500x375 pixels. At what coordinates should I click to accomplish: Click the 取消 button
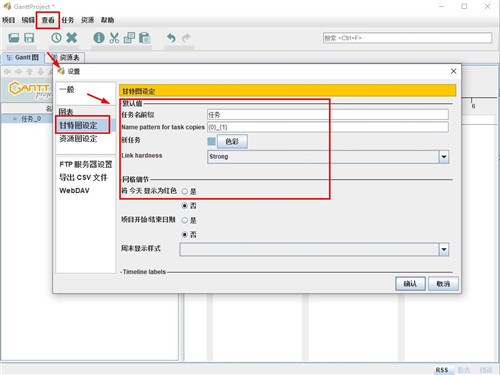443,284
